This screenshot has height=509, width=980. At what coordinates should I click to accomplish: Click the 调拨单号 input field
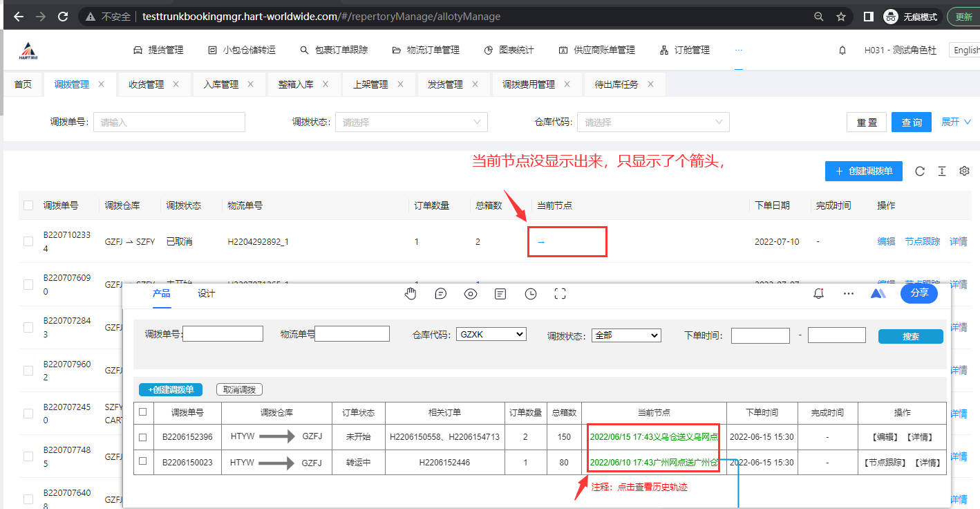pyautogui.click(x=169, y=122)
